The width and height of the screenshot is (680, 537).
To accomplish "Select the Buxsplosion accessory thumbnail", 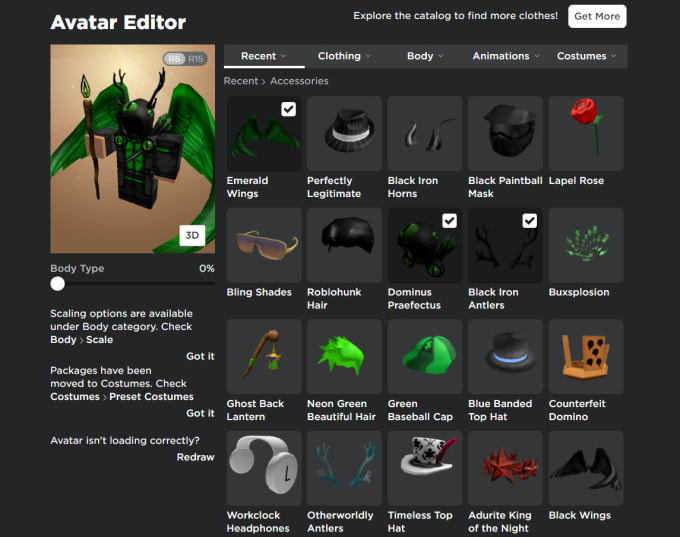I will (x=586, y=245).
